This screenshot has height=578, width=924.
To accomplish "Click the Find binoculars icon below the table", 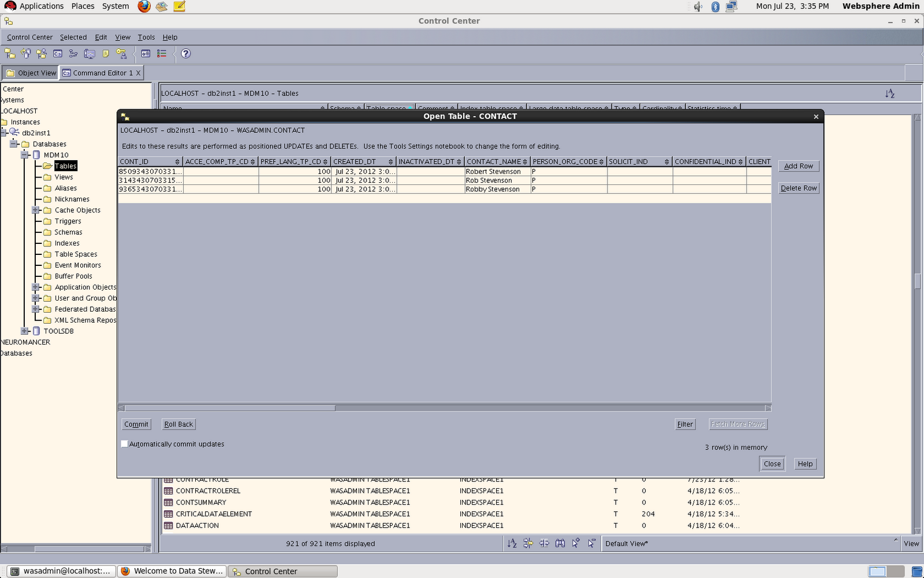I will [560, 543].
